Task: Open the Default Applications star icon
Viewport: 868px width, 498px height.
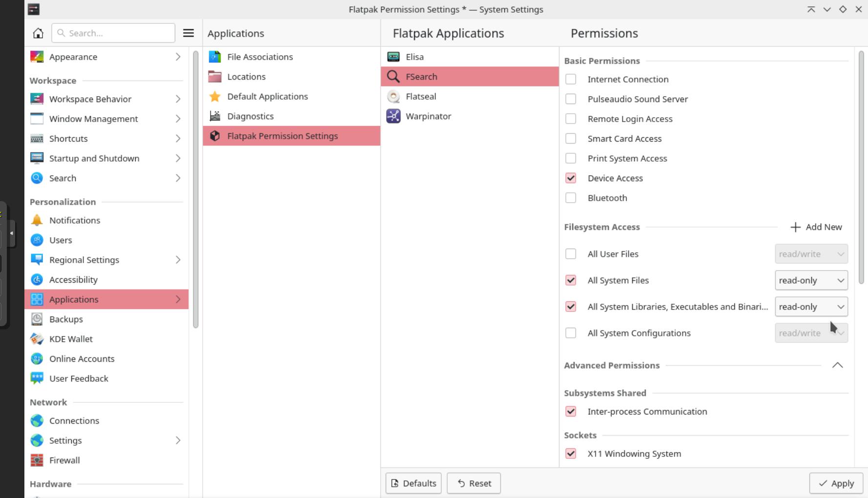Action: click(x=215, y=96)
